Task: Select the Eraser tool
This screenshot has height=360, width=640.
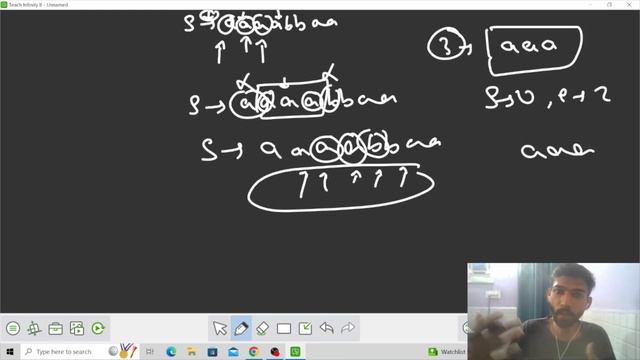Action: coord(262,328)
